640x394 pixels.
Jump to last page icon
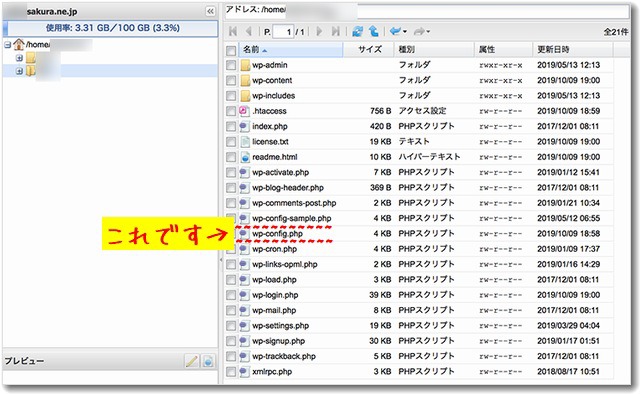click(x=335, y=31)
